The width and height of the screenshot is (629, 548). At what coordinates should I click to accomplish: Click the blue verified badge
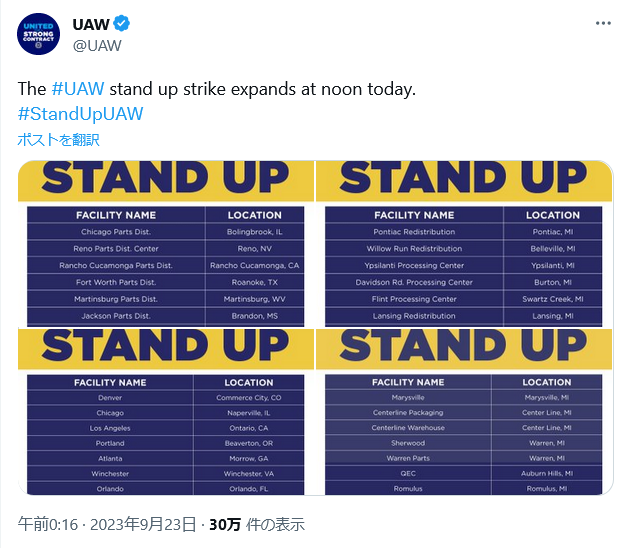(x=122, y=24)
